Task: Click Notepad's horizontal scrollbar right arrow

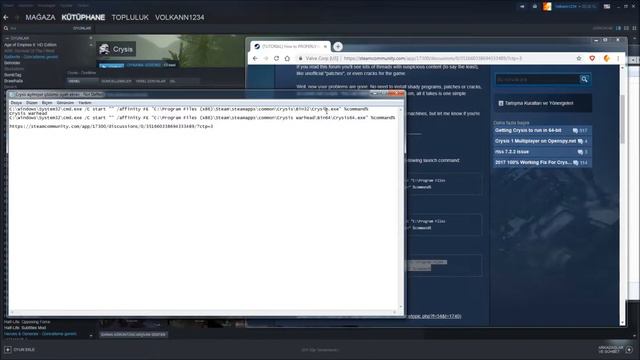Action: coord(394,312)
